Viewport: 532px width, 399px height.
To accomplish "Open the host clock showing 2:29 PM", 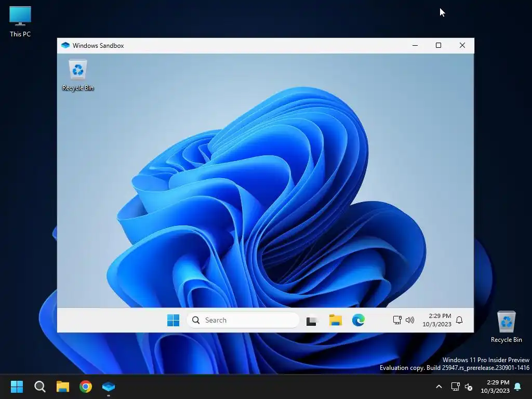I will pyautogui.click(x=495, y=387).
